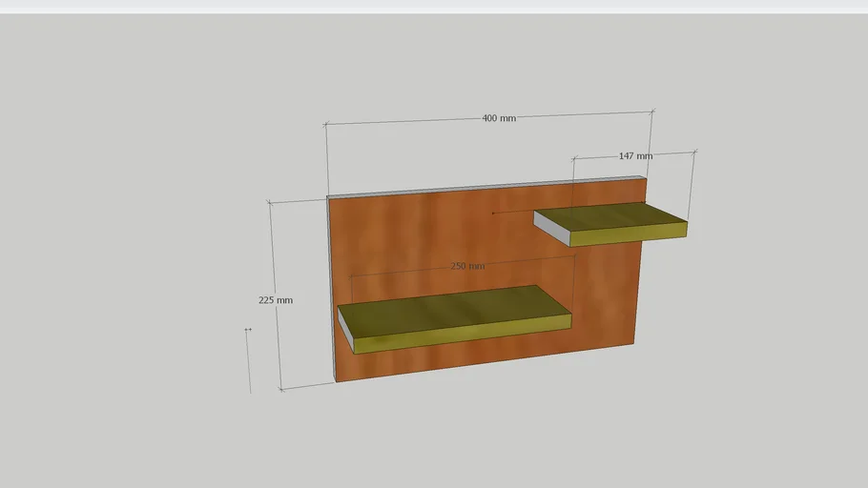Click the light strip along the window top
Screen dimensions: 868x488
point(434,6)
